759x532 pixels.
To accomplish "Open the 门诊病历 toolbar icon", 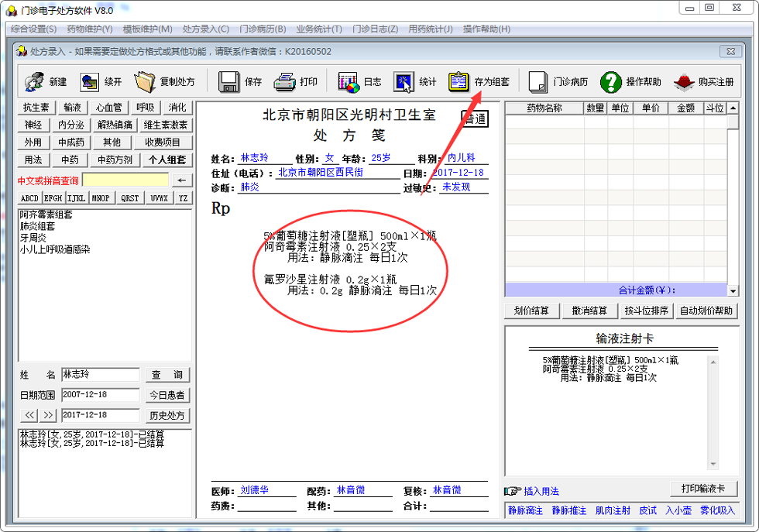I will click(538, 81).
